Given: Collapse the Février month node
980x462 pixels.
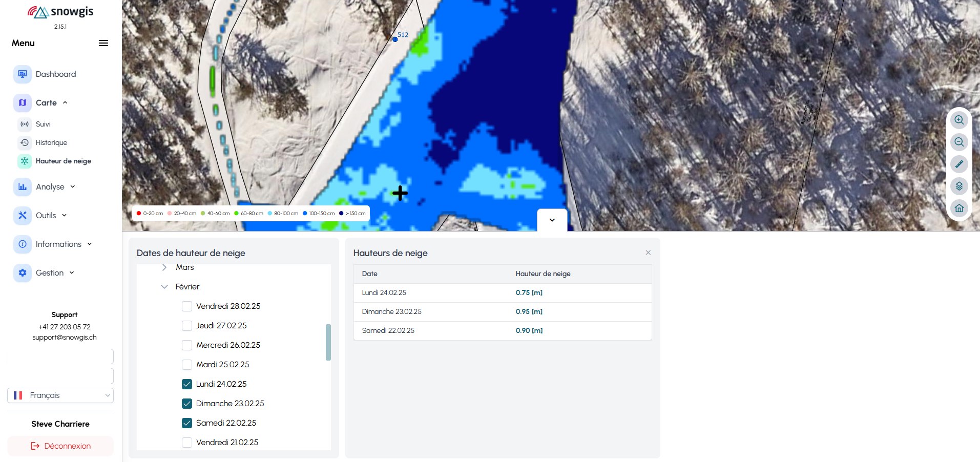Looking at the screenshot, I should [x=164, y=287].
